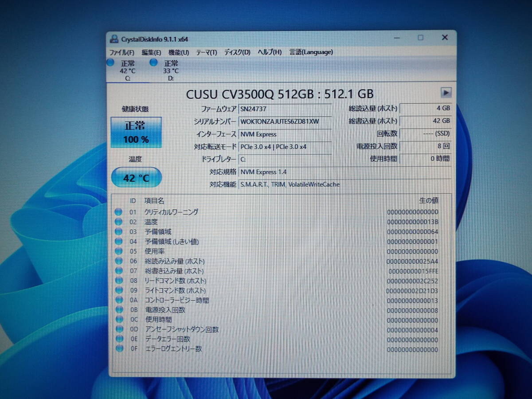Click the serial number field WOKTONZAJUTES6ZD81XW

tap(285, 121)
